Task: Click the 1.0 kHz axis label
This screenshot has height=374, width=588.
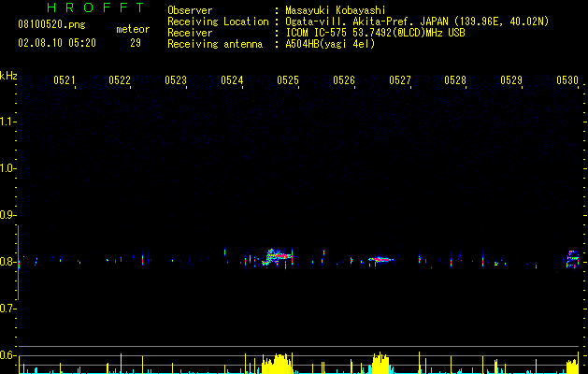Action: [7, 168]
